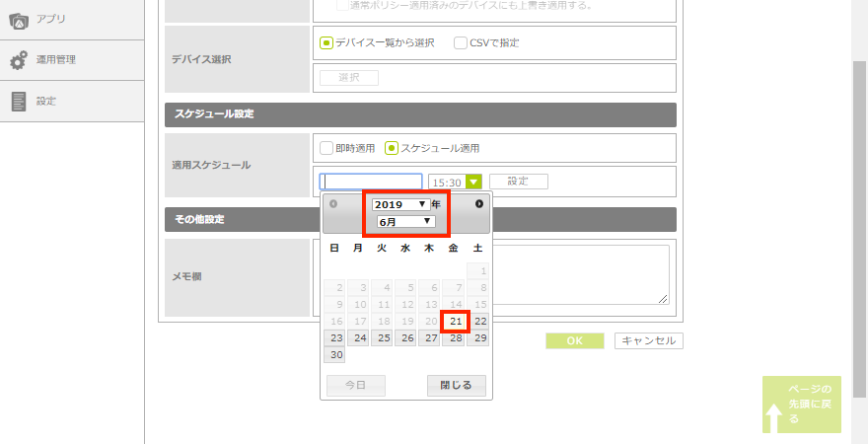Screen dimensions: 868x444
Task: Click the page-top arrow button
Action: coord(801,405)
